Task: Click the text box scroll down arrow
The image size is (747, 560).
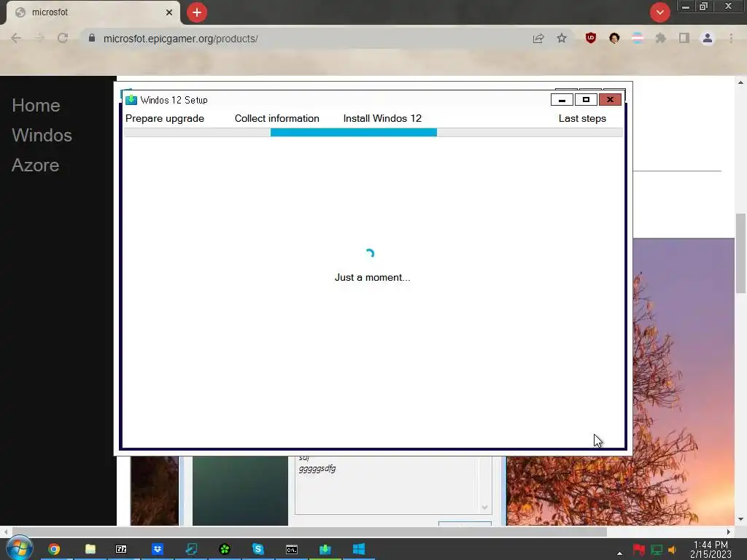Action: [x=484, y=507]
